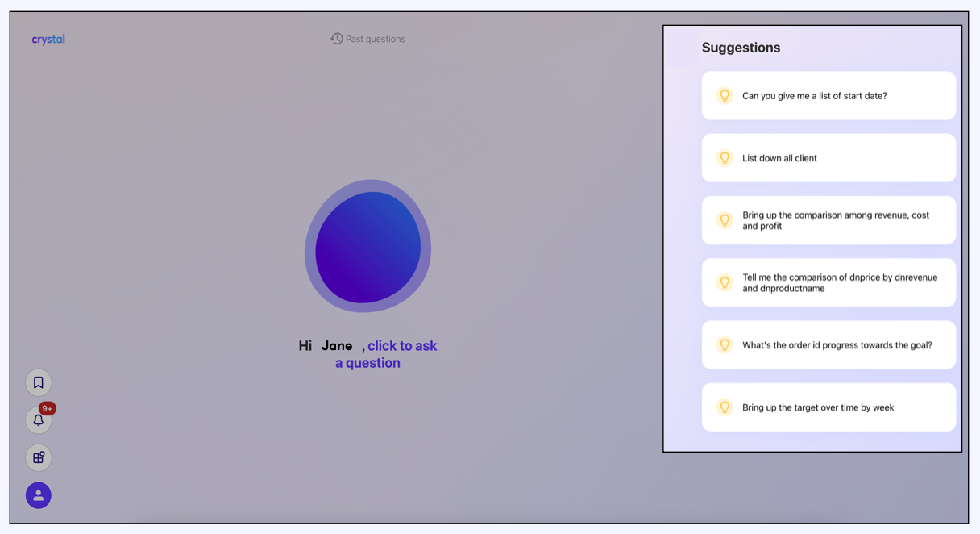Image resolution: width=980 pixels, height=534 pixels.
Task: Click the crystal logo
Action: click(x=48, y=39)
